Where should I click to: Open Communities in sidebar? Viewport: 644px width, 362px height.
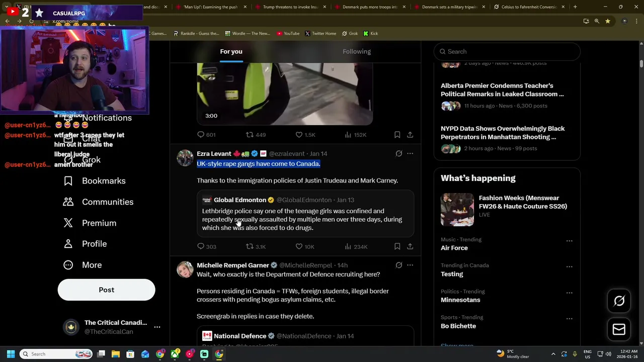[98, 202]
